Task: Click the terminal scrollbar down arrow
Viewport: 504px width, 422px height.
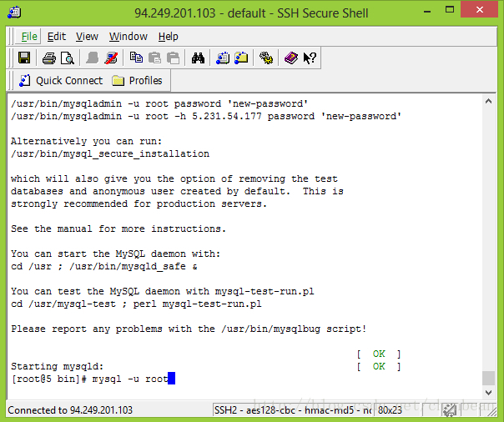Action: 489,393
